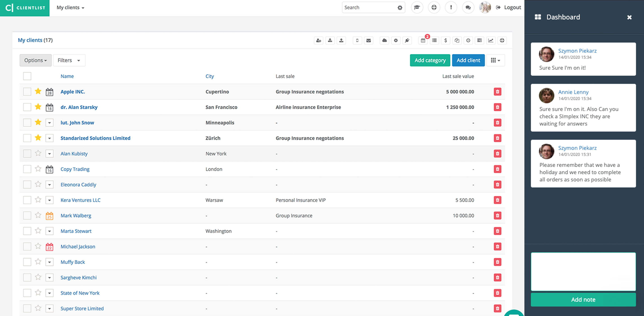
Task: Click the email clients icon
Action: [x=368, y=40]
